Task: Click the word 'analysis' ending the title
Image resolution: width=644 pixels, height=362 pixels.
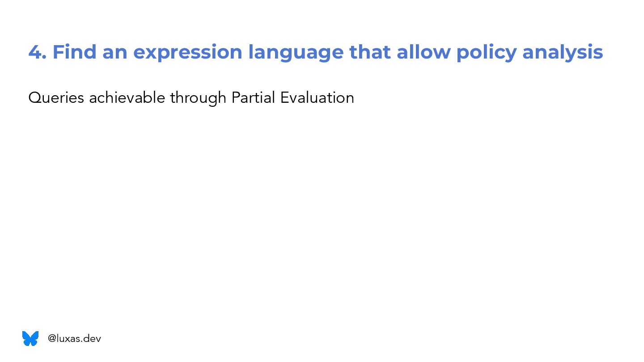Action: [x=563, y=52]
